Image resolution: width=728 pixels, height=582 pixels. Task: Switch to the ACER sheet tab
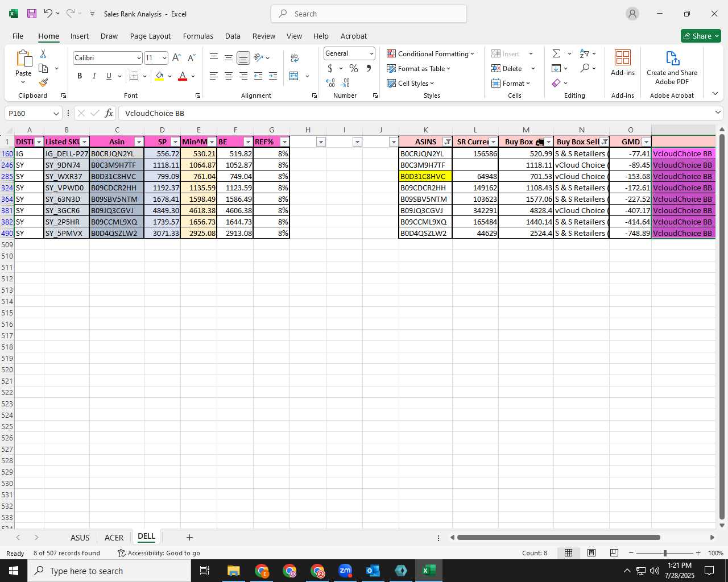[x=114, y=538]
